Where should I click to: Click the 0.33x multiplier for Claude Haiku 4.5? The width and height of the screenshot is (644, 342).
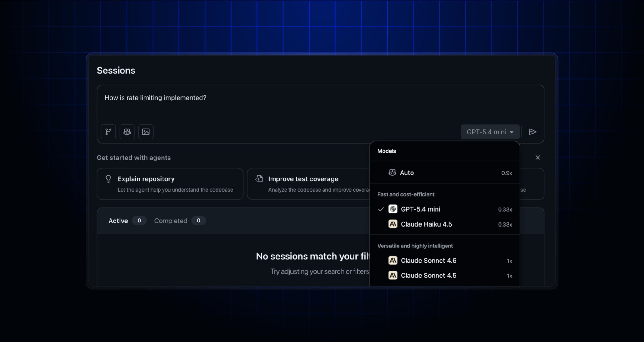pyautogui.click(x=505, y=224)
